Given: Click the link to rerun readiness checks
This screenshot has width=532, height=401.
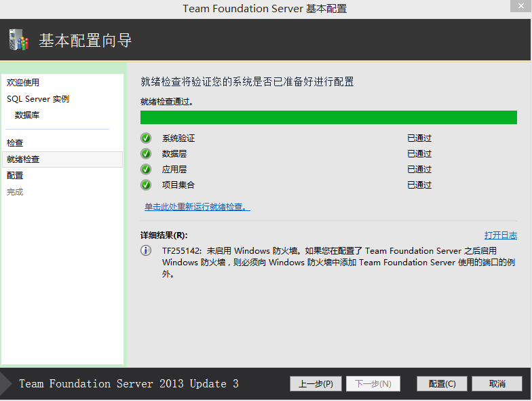Looking at the screenshot, I should click(197, 206).
